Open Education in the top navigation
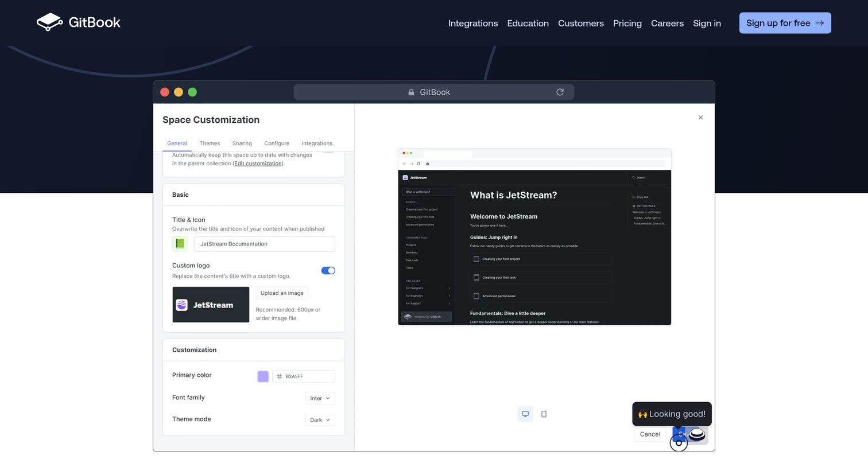Viewport: 868px width, 467px height. point(528,23)
